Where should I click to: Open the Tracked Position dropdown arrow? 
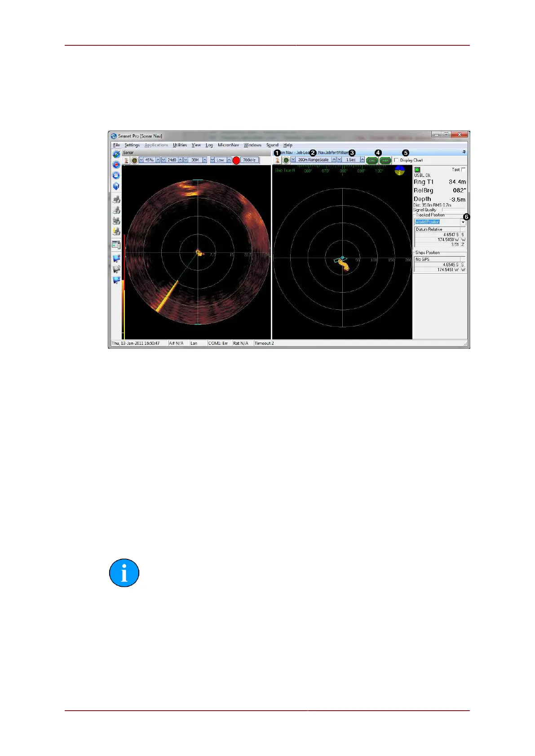(x=463, y=222)
